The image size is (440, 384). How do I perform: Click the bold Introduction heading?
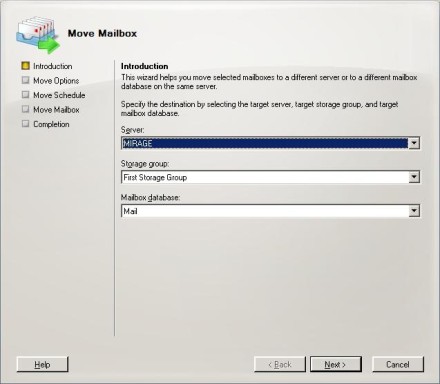[144, 66]
